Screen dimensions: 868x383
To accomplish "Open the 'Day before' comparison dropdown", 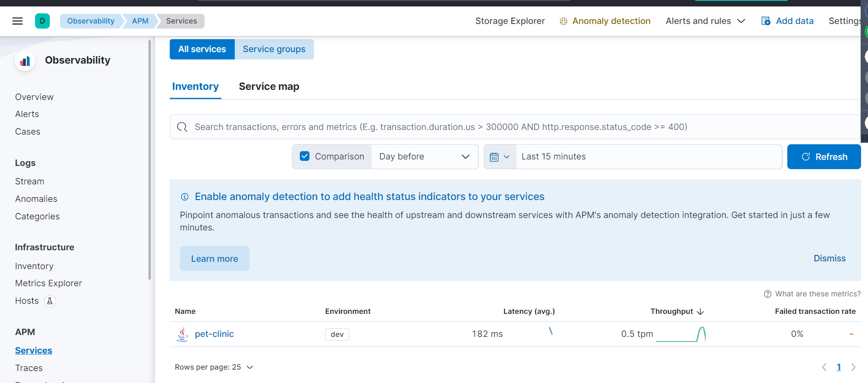I will pos(424,157).
